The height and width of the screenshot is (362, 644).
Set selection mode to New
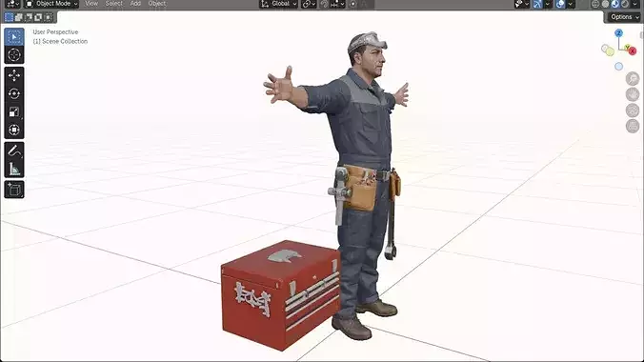pos(9,17)
